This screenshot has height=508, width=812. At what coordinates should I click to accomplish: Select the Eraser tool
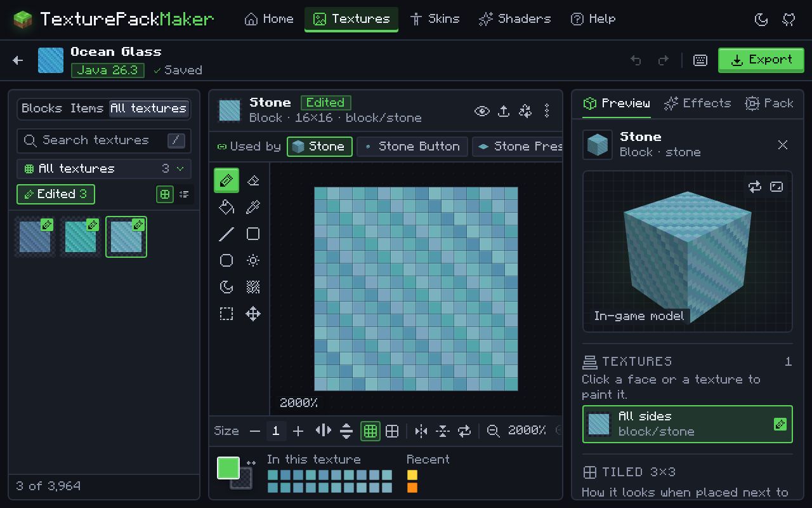click(253, 181)
